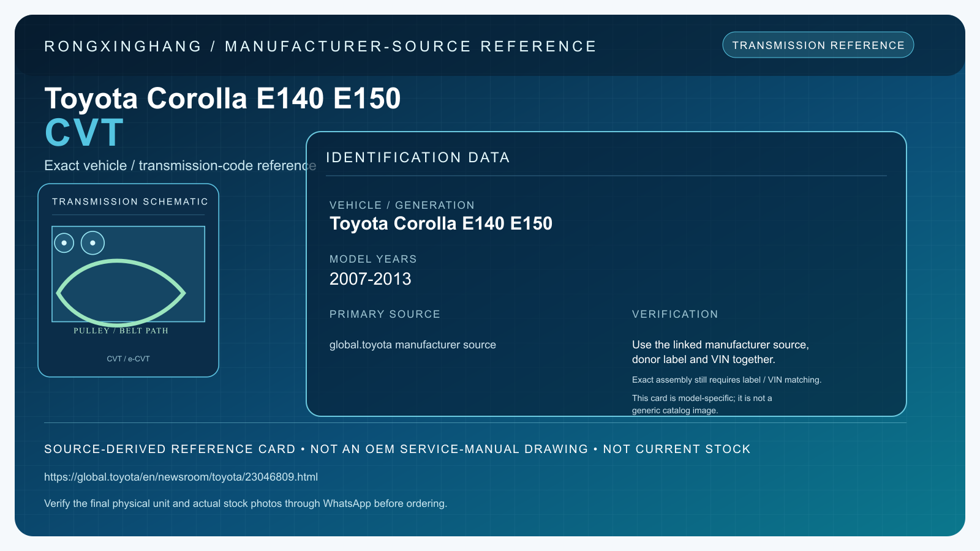The image size is (980, 551).
Task: Click the Transmission Reference pill button
Action: (x=818, y=45)
